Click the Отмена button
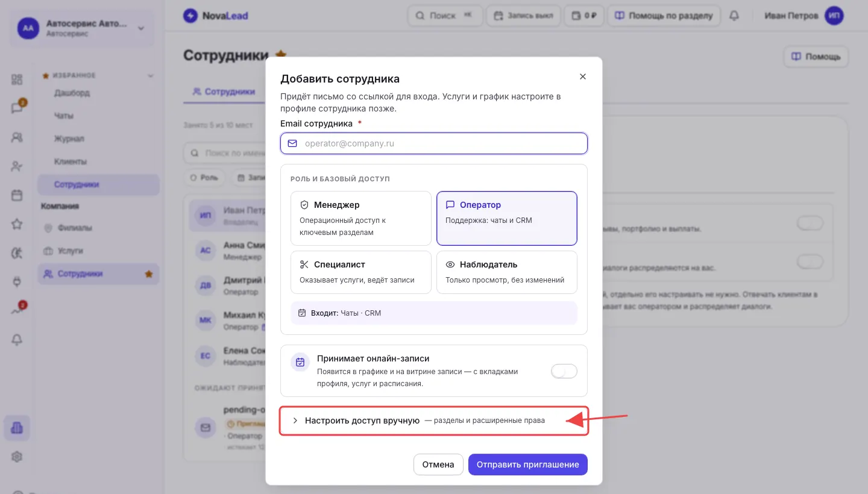Image resolution: width=868 pixels, height=494 pixels. (x=438, y=464)
